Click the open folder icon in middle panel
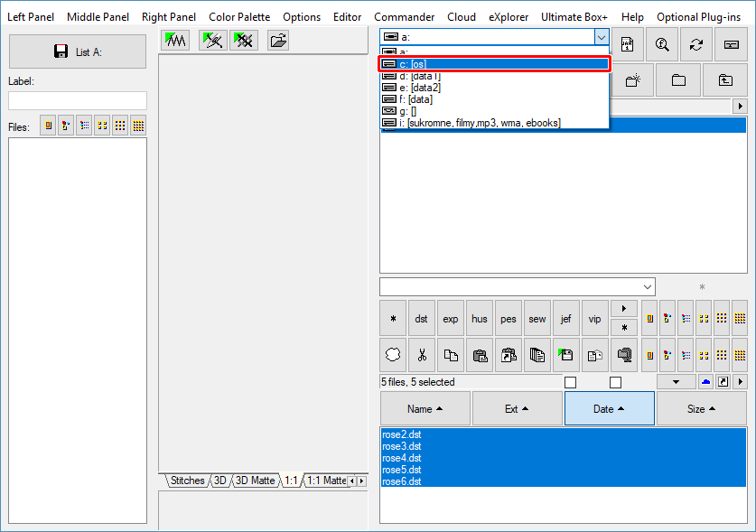 point(278,40)
